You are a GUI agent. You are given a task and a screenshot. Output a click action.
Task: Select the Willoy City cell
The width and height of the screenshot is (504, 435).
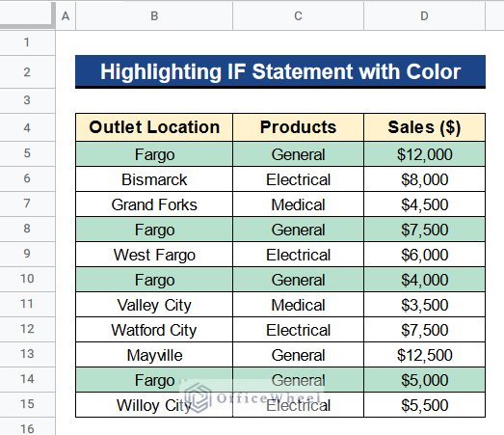154,405
